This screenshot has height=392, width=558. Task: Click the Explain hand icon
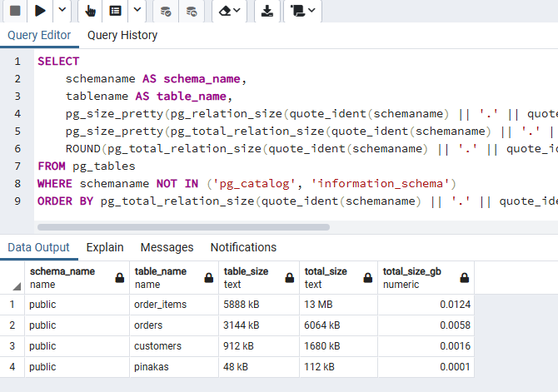coord(90,11)
